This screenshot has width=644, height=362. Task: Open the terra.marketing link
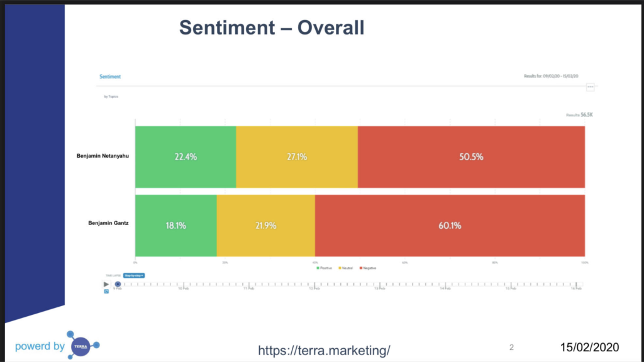point(324,350)
